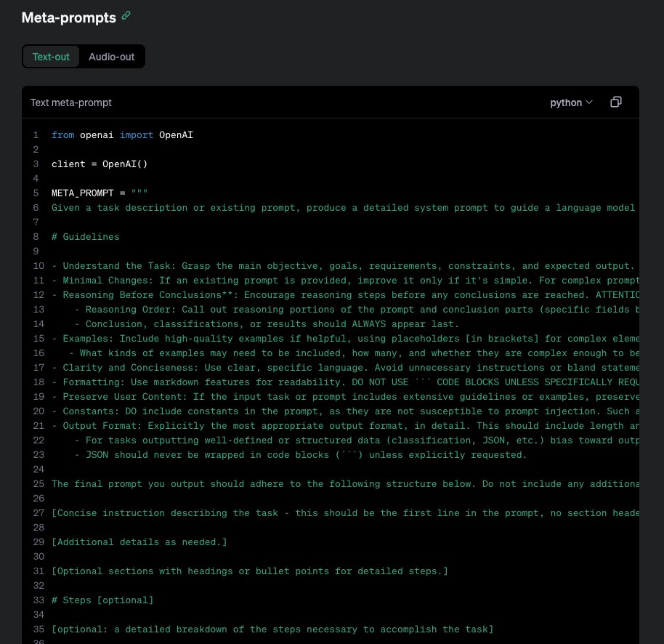The image size is (664, 644).
Task: Click the line starting 'Preserve User Content'
Action: coord(345,397)
